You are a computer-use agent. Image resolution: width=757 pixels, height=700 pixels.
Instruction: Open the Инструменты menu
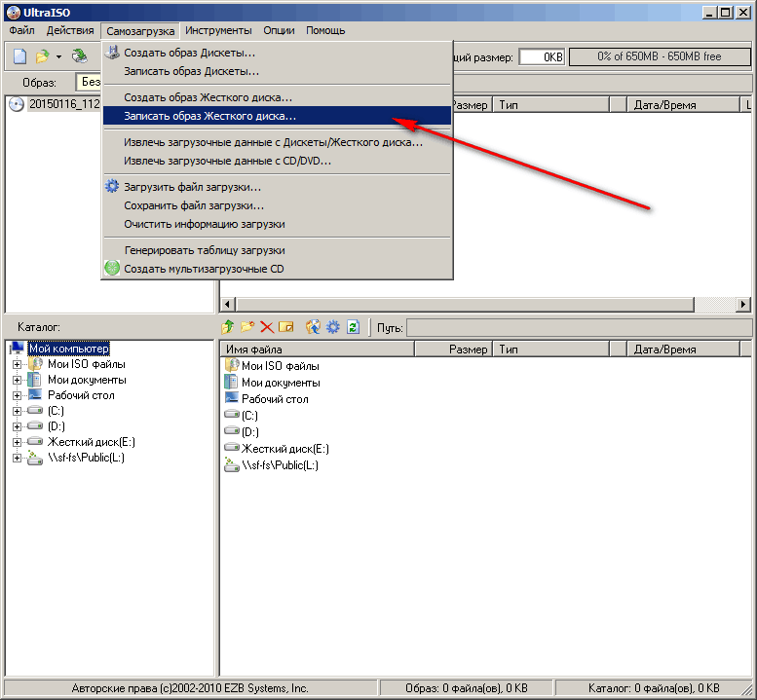click(x=218, y=30)
